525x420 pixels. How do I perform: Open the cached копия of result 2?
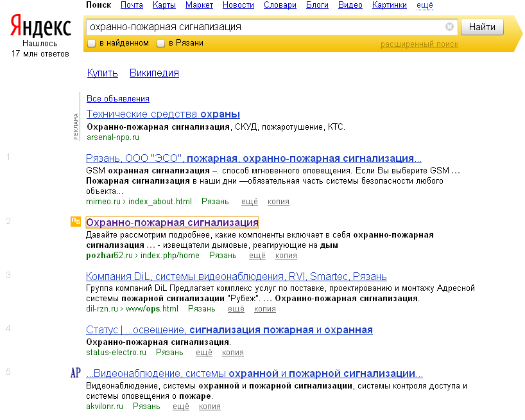tap(286, 255)
